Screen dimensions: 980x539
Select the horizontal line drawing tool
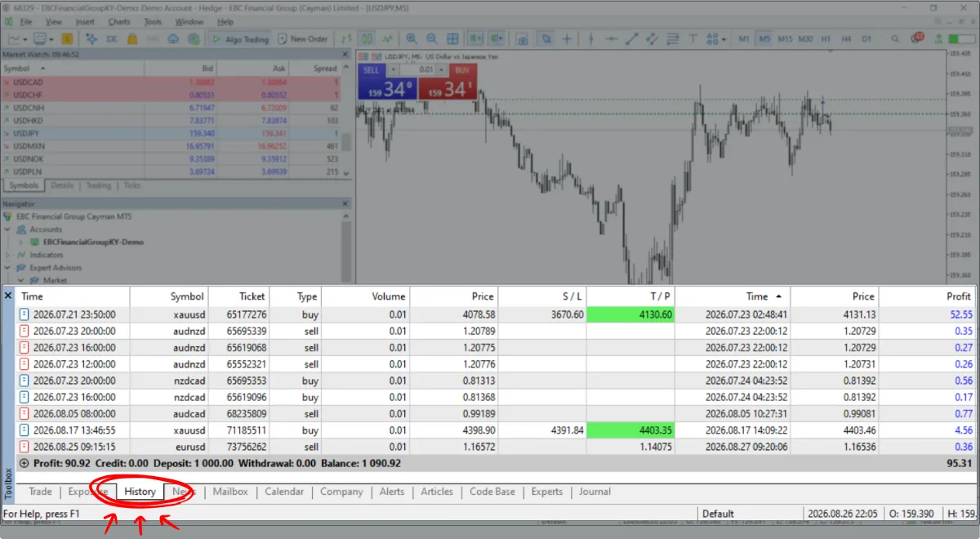(x=611, y=38)
